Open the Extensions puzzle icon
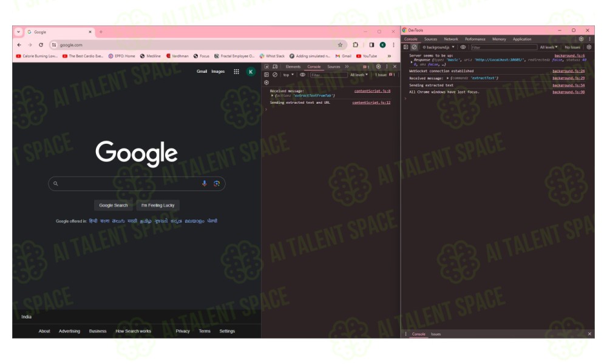The height and width of the screenshot is (364, 607). [355, 45]
